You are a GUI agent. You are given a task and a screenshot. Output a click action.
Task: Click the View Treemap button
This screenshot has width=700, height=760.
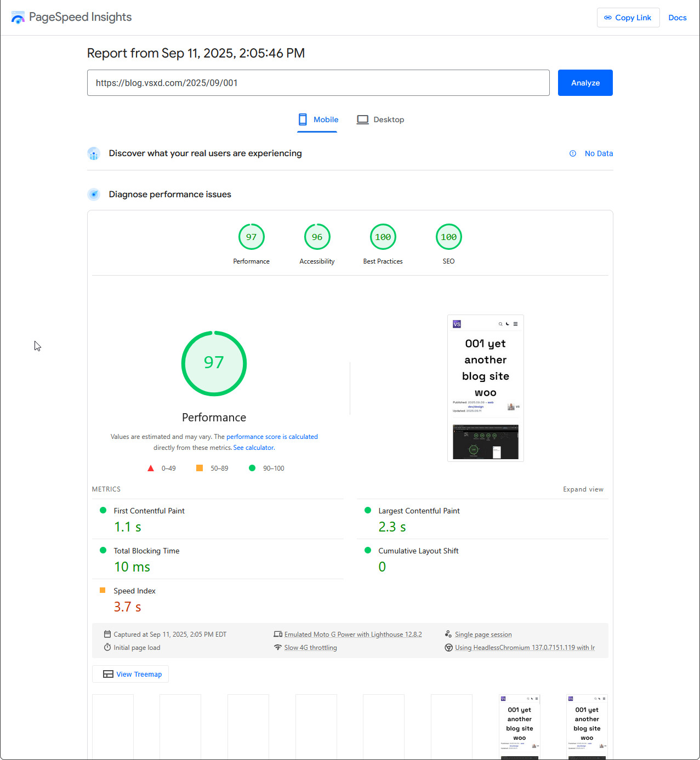[x=130, y=674]
